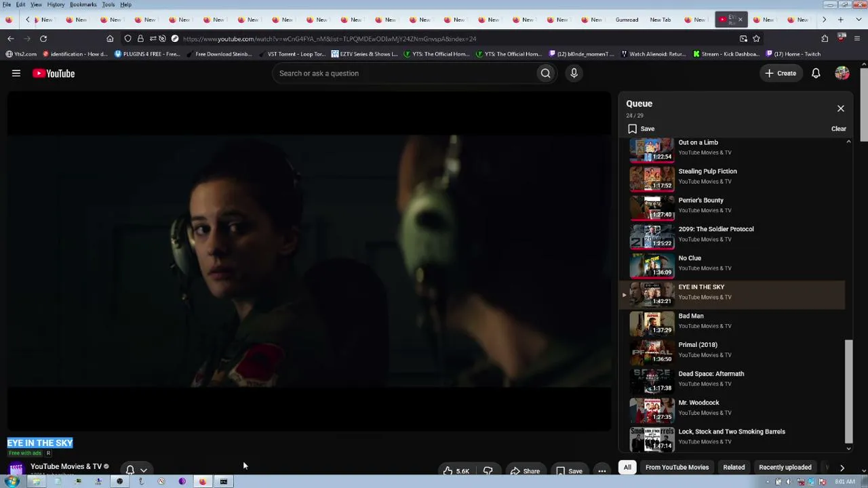
Task: Open the account avatar menu
Action: (x=842, y=73)
